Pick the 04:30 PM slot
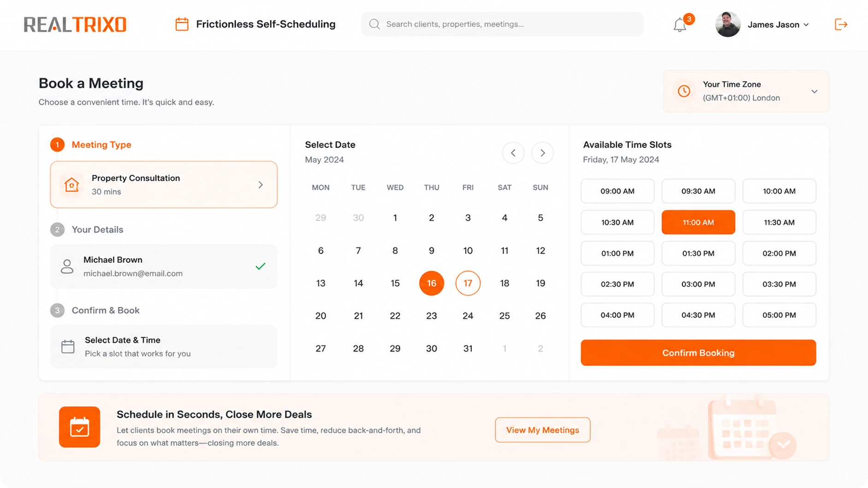Screen dimensions: 868x488 tap(698, 315)
